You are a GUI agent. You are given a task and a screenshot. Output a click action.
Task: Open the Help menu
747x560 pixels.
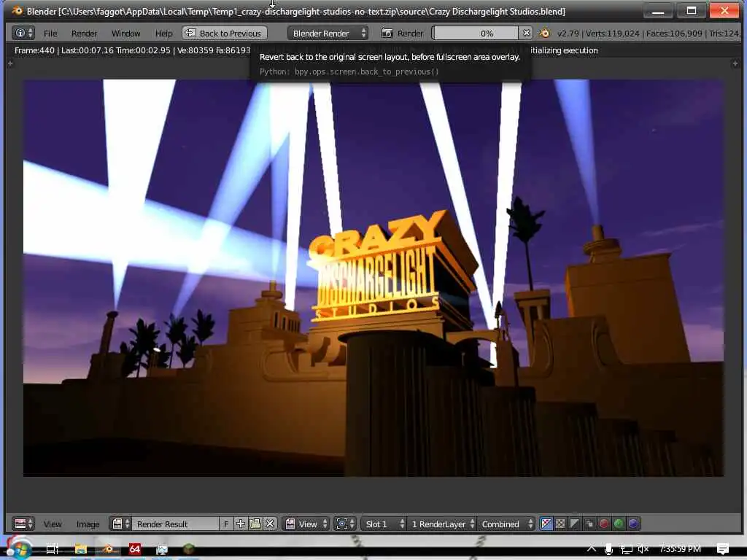163,34
